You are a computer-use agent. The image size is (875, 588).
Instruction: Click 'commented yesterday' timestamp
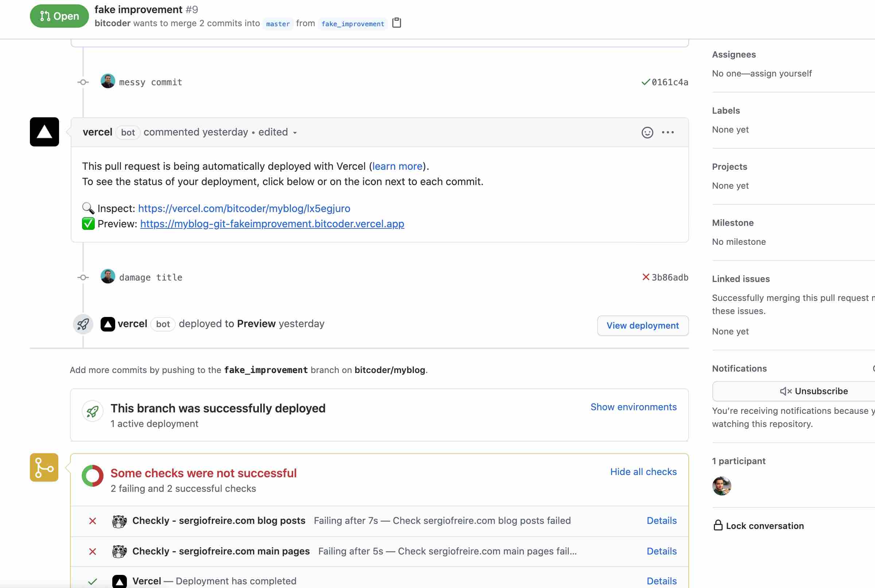click(195, 132)
